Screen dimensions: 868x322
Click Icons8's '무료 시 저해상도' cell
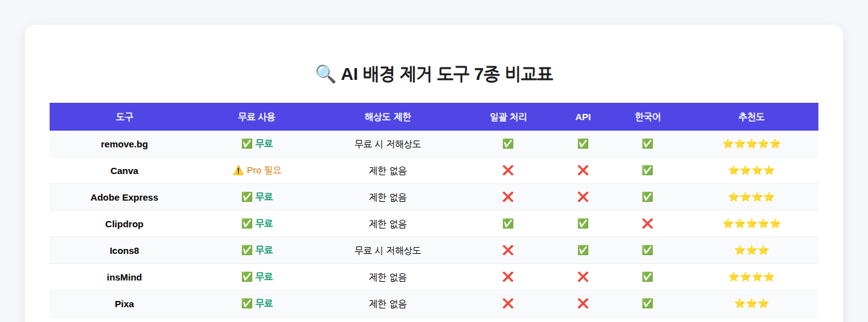point(388,251)
